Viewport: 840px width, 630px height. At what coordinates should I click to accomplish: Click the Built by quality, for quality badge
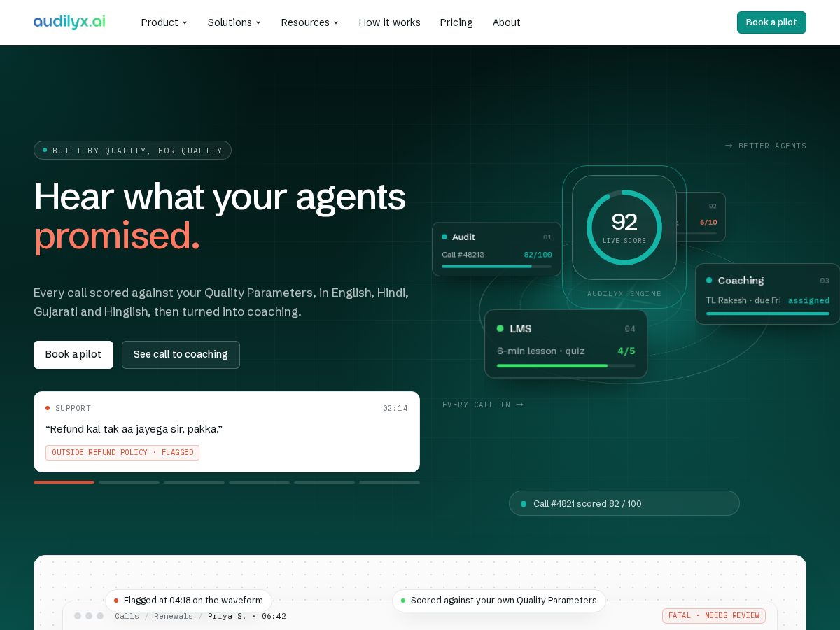(x=132, y=150)
